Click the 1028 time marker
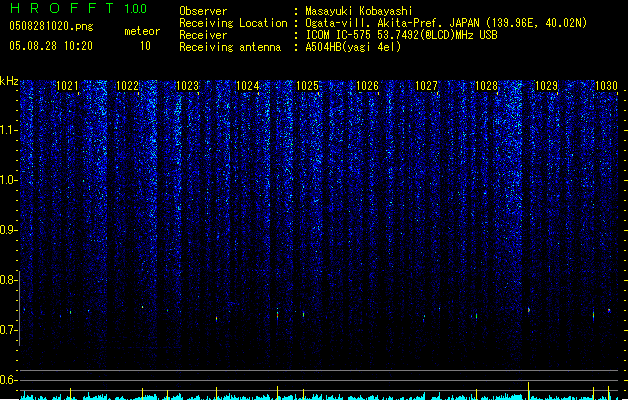The width and height of the screenshot is (629, 400). click(486, 86)
